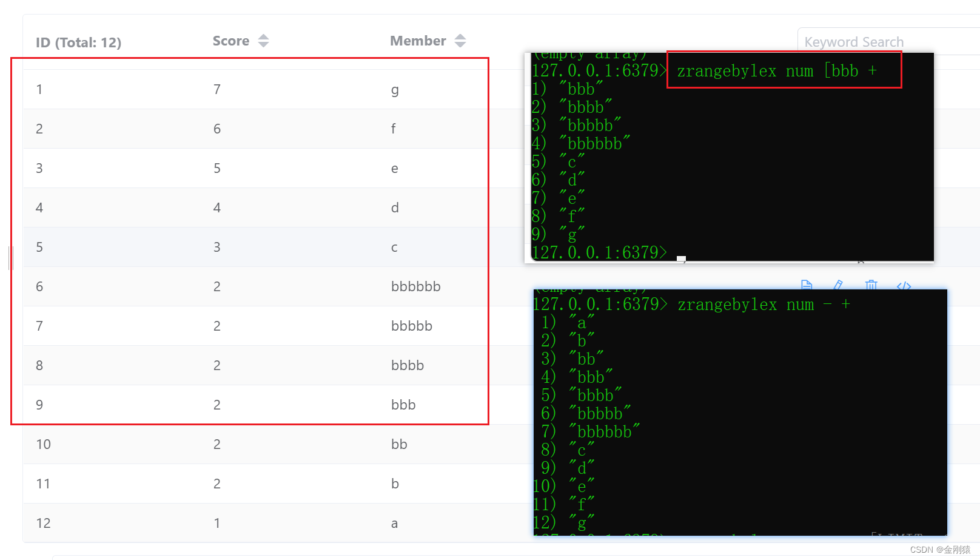This screenshot has width=980, height=560.
Task: Click result 4) "bbbbbb" in upper terminal
Action: point(581,144)
